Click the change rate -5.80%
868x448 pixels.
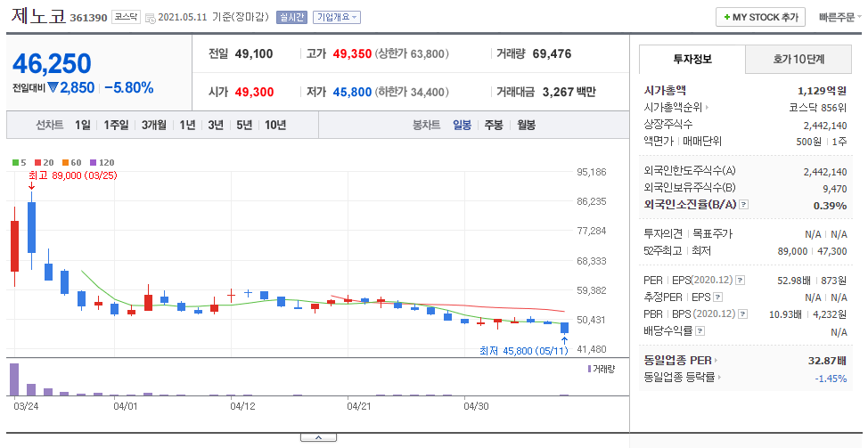[129, 88]
